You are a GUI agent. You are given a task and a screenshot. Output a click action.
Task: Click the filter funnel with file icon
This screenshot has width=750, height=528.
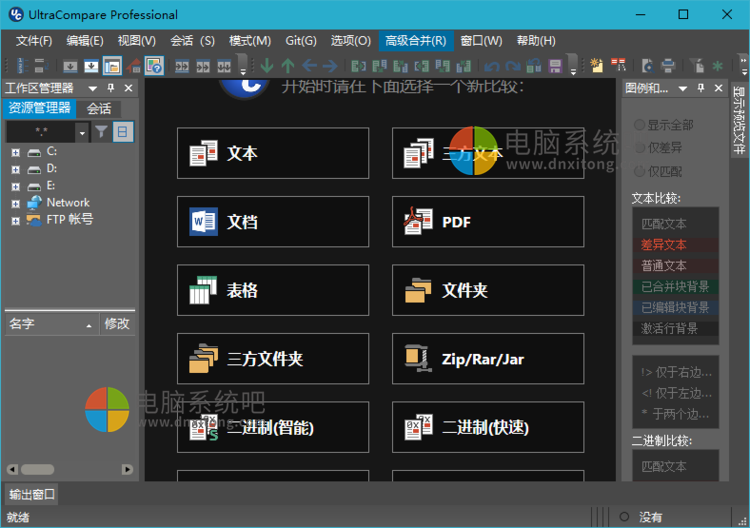click(x=697, y=66)
